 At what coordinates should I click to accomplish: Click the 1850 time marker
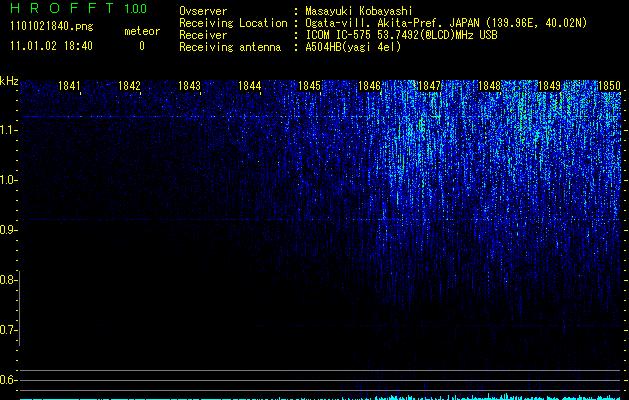click(610, 86)
